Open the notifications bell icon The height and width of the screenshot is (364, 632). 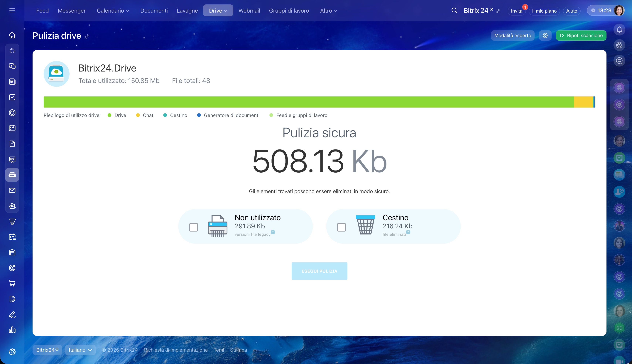pos(619,30)
